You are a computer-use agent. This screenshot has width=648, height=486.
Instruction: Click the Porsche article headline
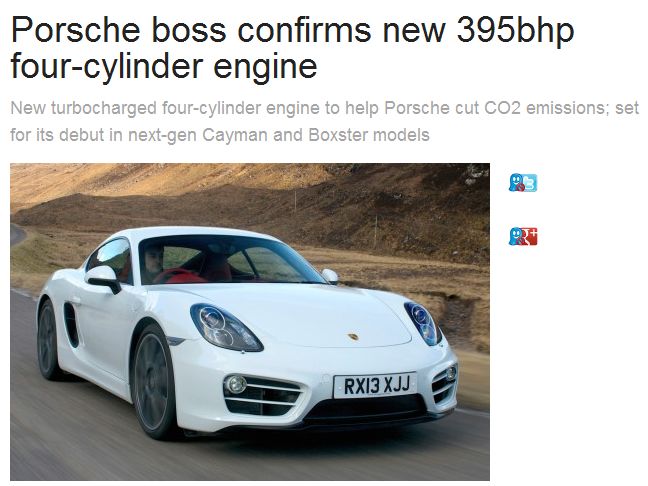coord(293,48)
